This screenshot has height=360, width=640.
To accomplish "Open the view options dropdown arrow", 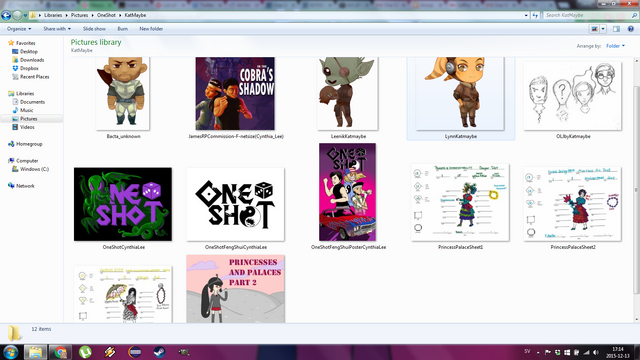I will (603, 29).
